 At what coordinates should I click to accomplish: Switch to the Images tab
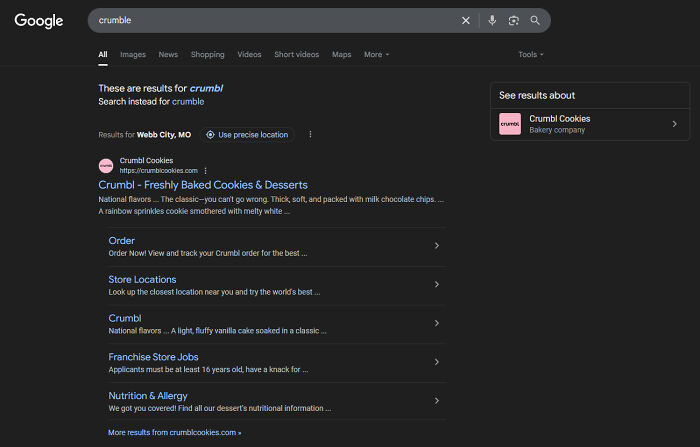(133, 54)
